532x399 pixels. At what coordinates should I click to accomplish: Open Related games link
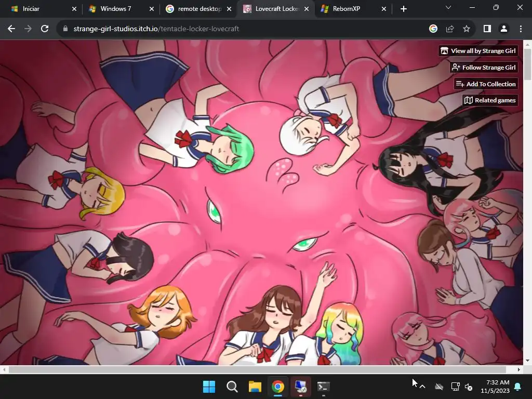[x=490, y=100]
